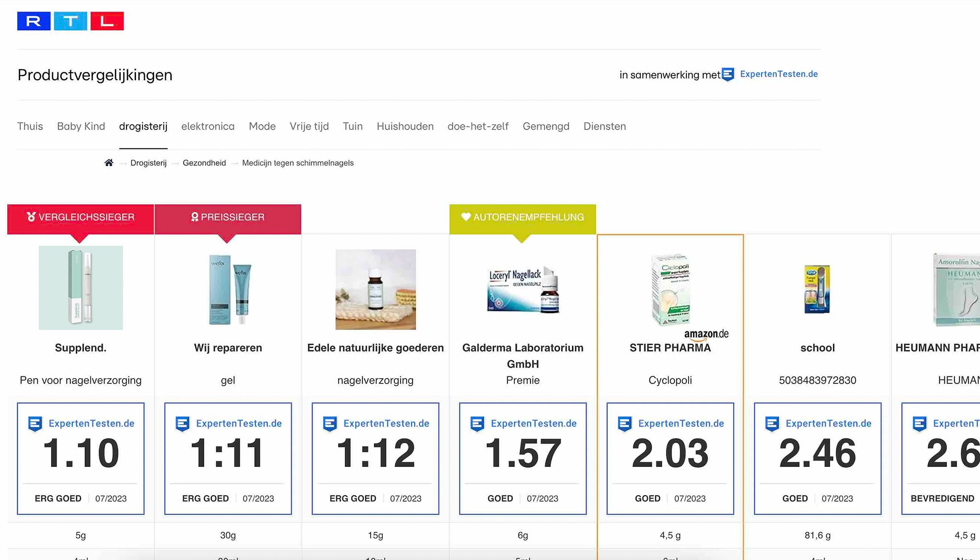The image size is (980, 560).
Task: Click the Cyclopoli product name
Action: point(670,380)
